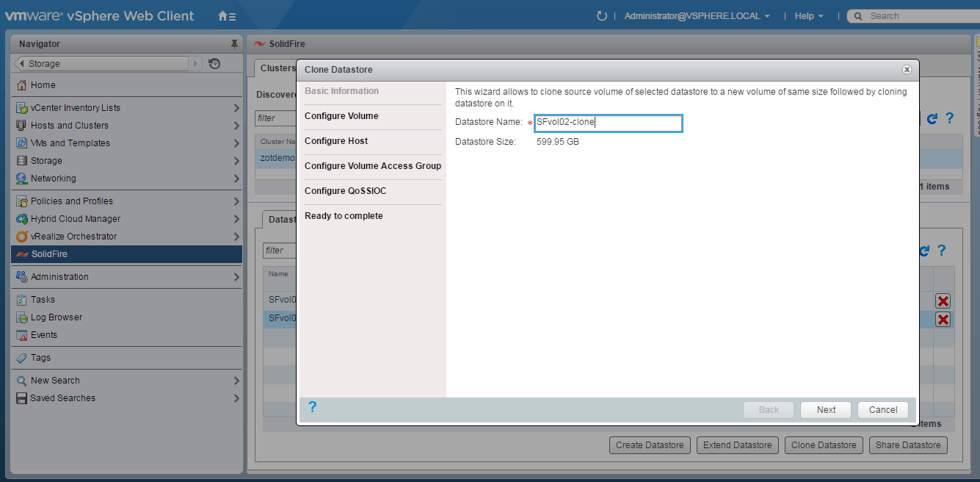Image resolution: width=980 pixels, height=482 pixels.
Task: Click the Home house icon
Action: [x=22, y=85]
